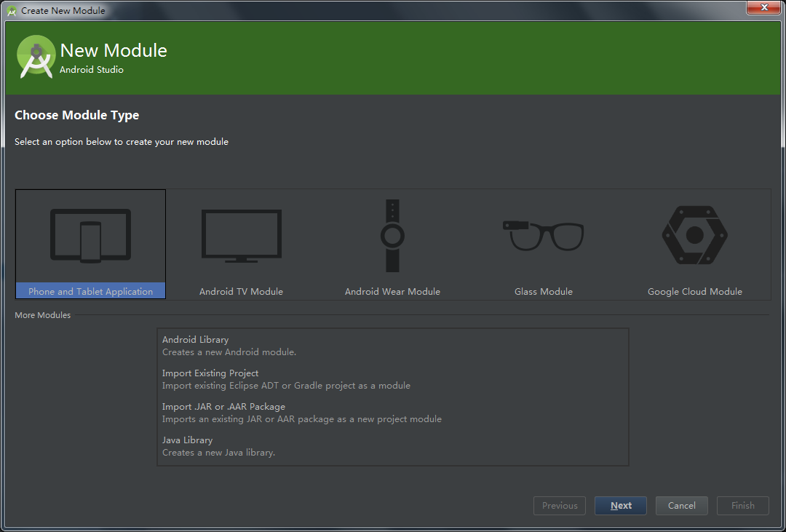Click the Google Cloud Module label
The height and width of the screenshot is (532, 786).
[x=694, y=291]
